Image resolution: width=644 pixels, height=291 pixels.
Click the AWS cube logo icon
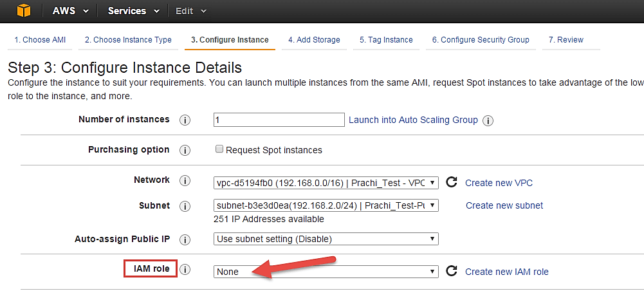click(23, 11)
